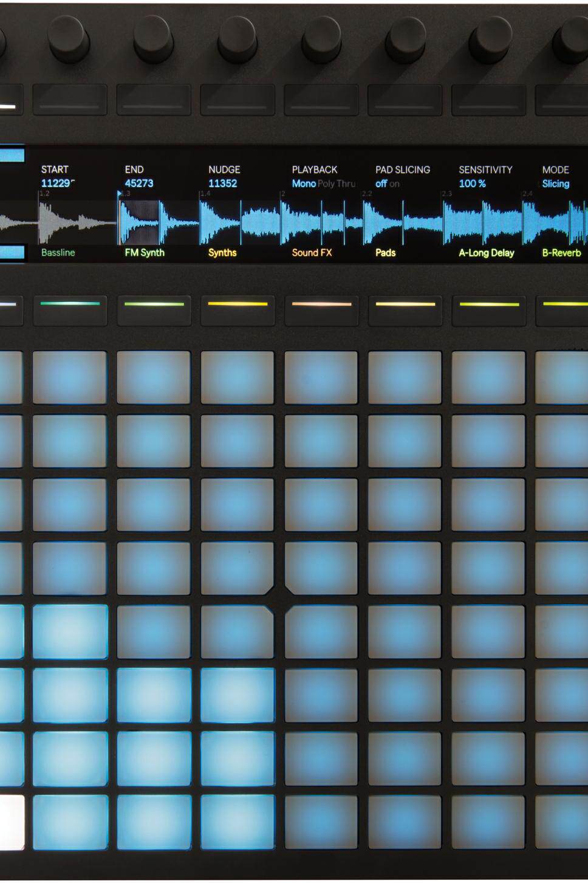Select the Synths track label
Screen dimensions: 588x883
point(222,252)
